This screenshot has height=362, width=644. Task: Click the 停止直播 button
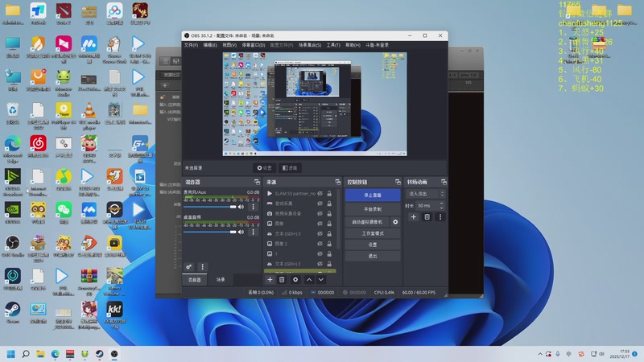coord(373,195)
